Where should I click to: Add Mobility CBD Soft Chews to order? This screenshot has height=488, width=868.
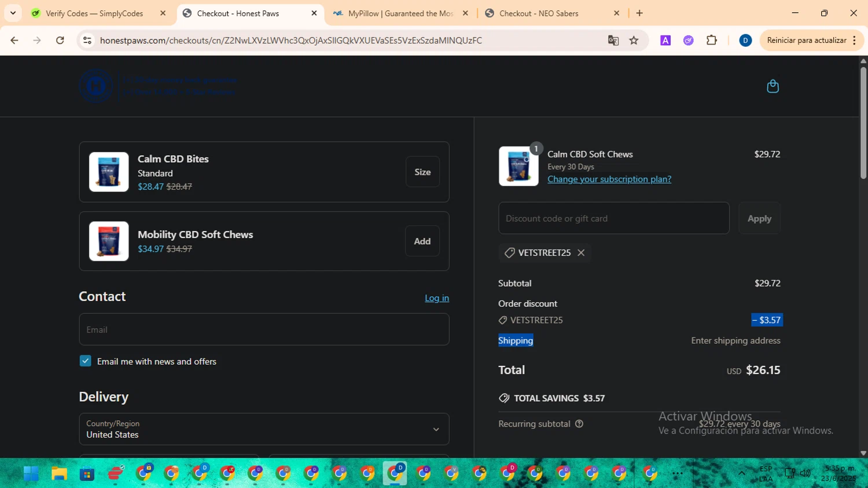point(422,241)
